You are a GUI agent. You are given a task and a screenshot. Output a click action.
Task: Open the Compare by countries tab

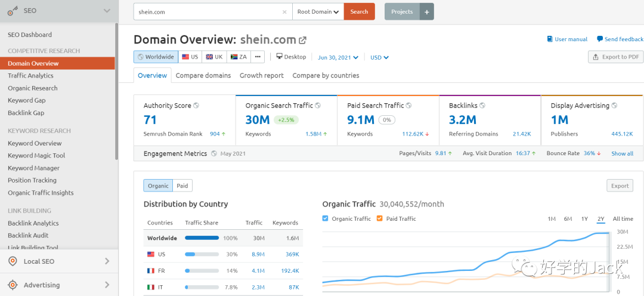(x=326, y=76)
